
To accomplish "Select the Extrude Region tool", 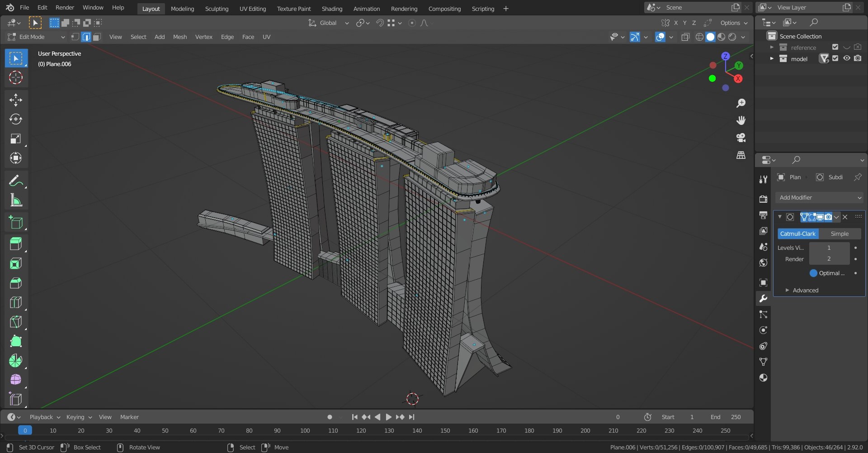I will 16,244.
